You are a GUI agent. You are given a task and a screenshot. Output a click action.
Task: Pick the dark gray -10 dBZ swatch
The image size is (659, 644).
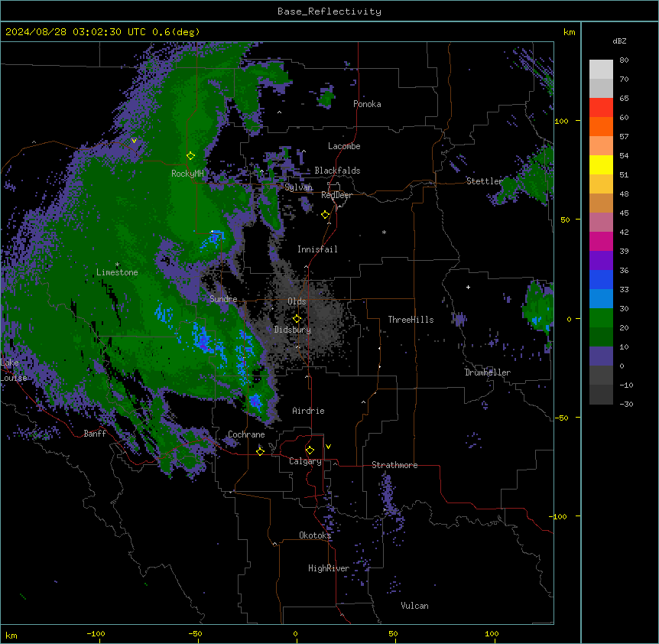pos(601,395)
